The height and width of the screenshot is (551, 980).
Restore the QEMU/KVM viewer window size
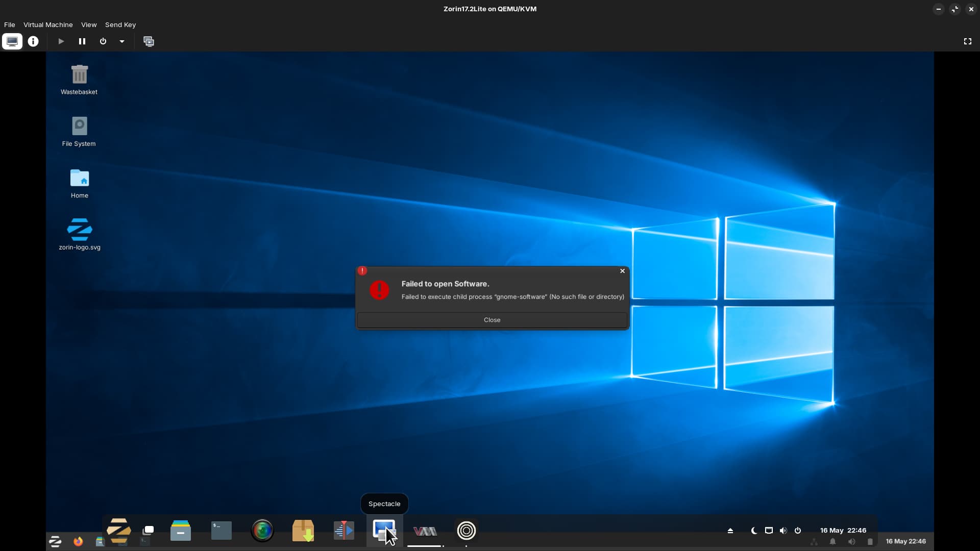click(x=955, y=9)
